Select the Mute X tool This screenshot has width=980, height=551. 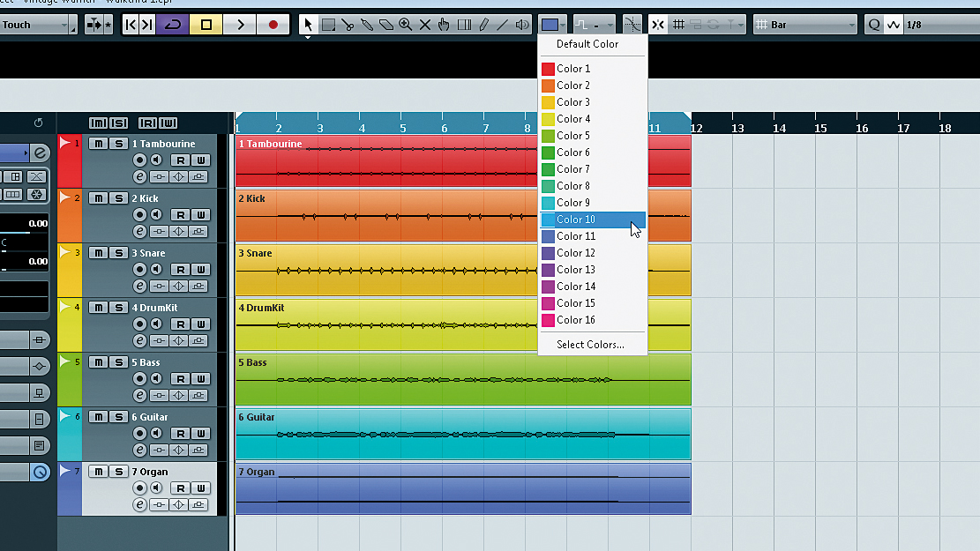425,25
